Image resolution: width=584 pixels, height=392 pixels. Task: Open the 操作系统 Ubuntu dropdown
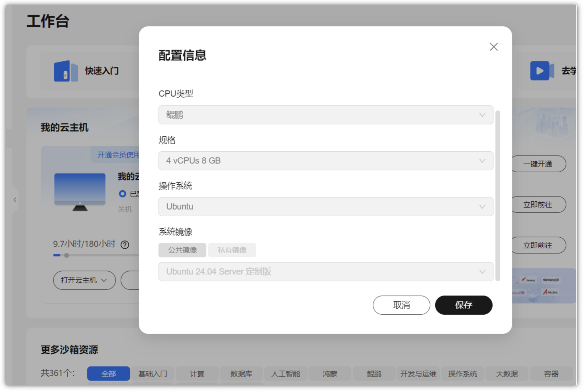click(325, 207)
